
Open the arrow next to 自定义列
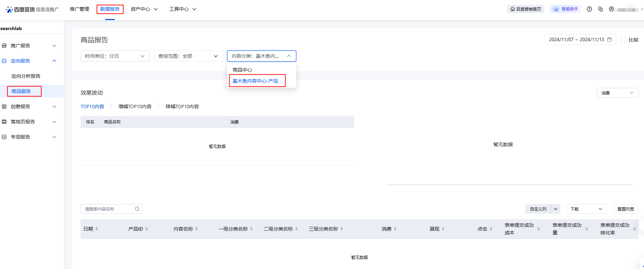point(556,209)
